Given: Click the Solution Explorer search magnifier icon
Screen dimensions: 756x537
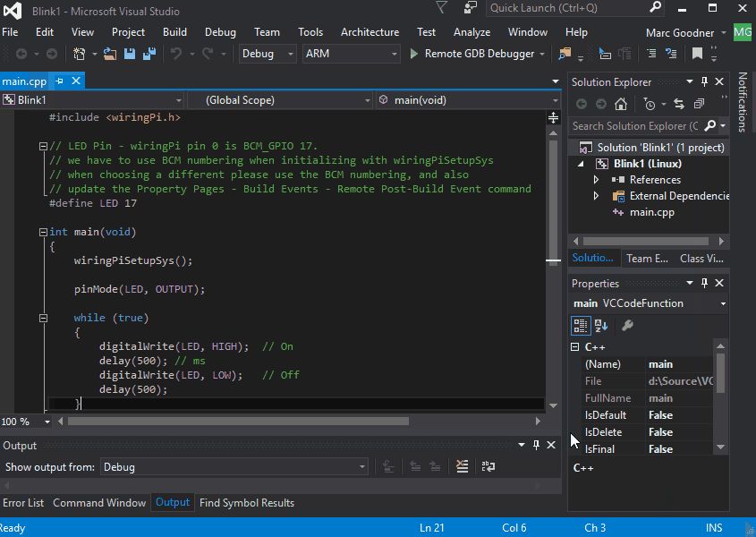Looking at the screenshot, I should tap(709, 126).
